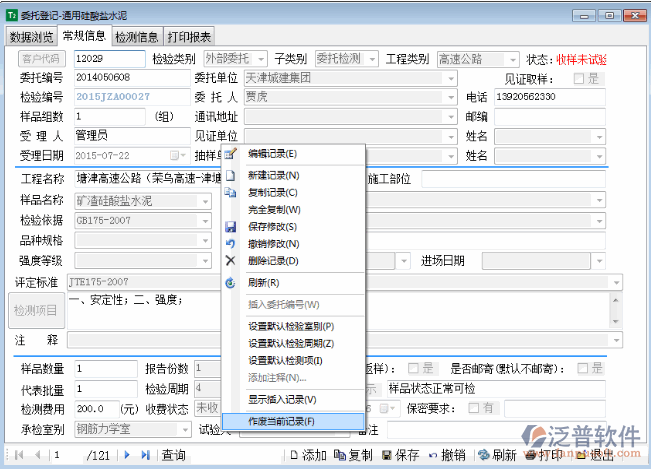Click the edit record icon in context menu
Screen dimensions: 651x469
point(231,154)
